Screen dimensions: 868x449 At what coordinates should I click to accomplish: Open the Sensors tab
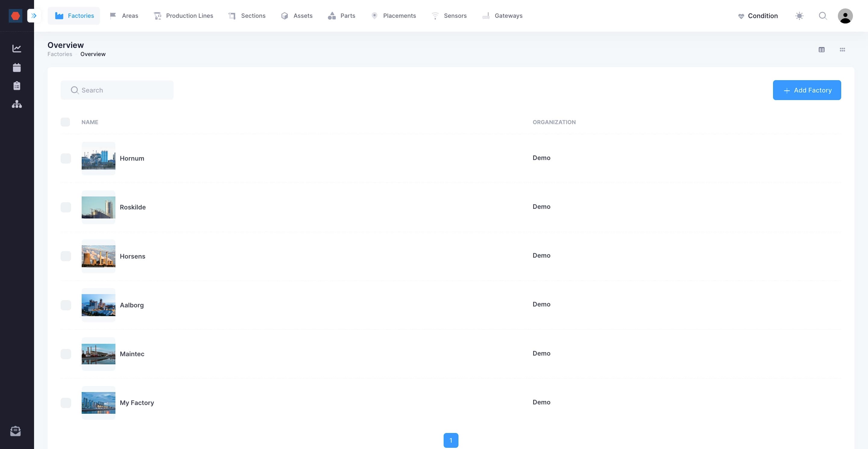(x=449, y=15)
